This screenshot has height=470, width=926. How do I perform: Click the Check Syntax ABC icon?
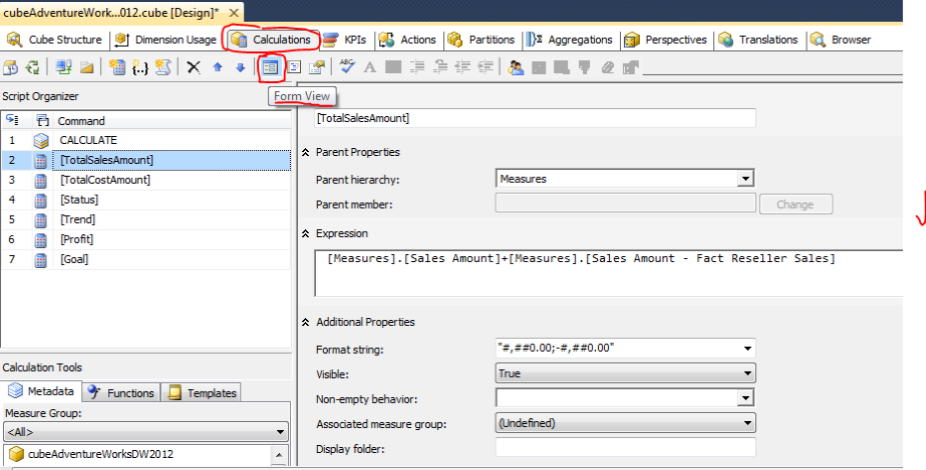coord(347,67)
